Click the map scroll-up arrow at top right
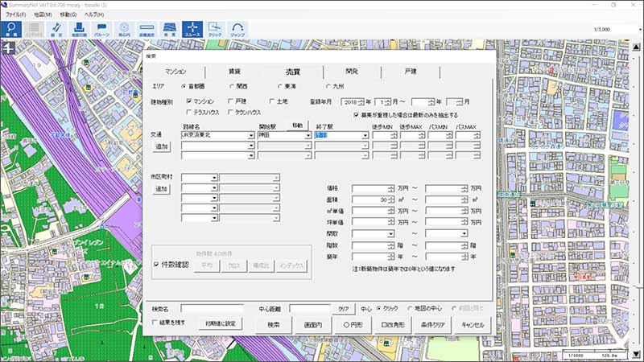Screen dimensions: 644x362 pos(636,47)
